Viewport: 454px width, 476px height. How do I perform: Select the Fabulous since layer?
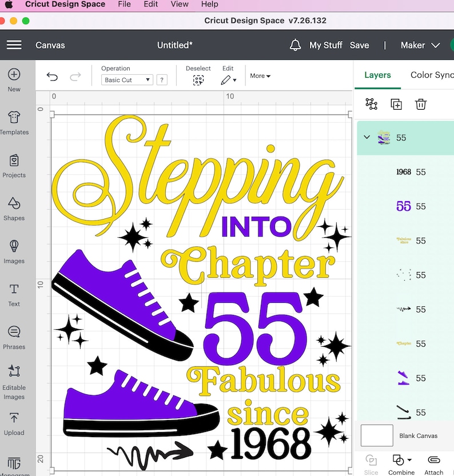[406, 241]
